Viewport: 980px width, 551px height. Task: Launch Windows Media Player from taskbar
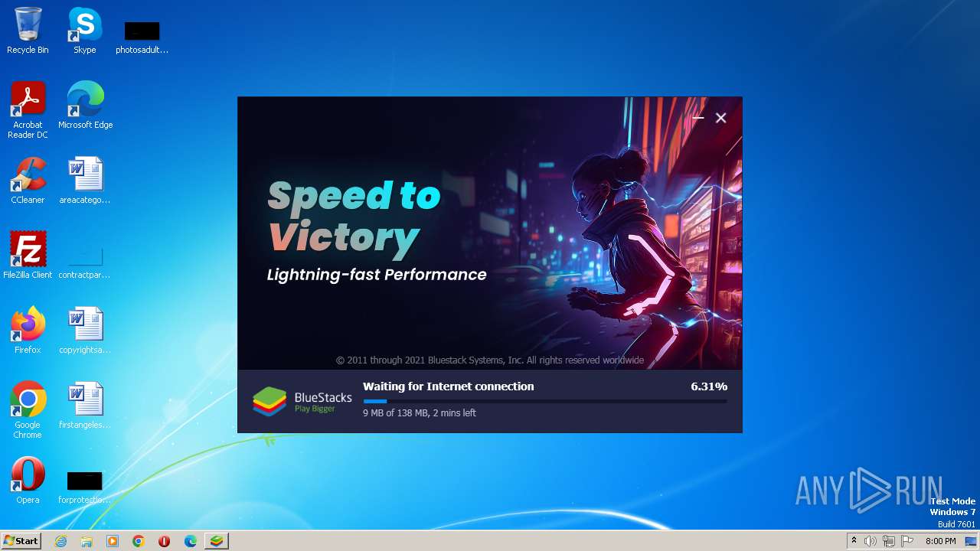113,541
